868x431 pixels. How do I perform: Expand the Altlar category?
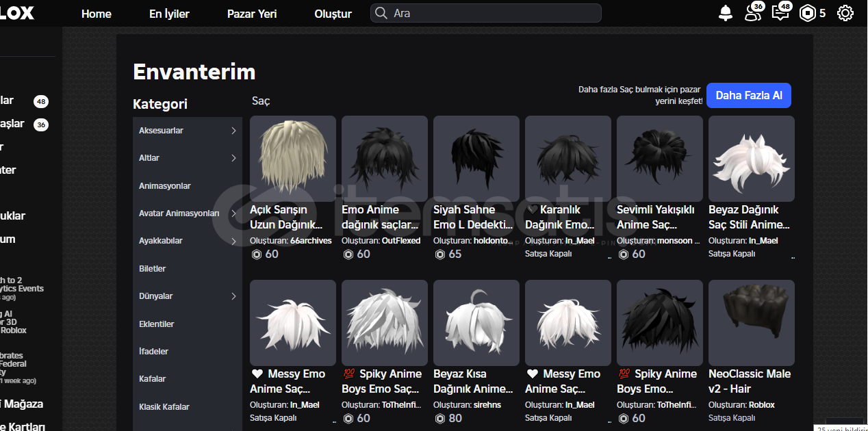pyautogui.click(x=188, y=158)
